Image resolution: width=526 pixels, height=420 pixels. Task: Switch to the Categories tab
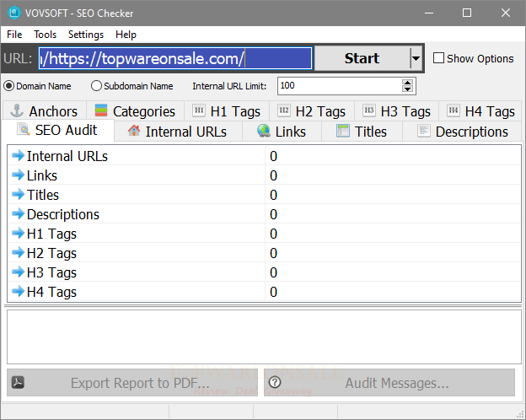point(135,111)
